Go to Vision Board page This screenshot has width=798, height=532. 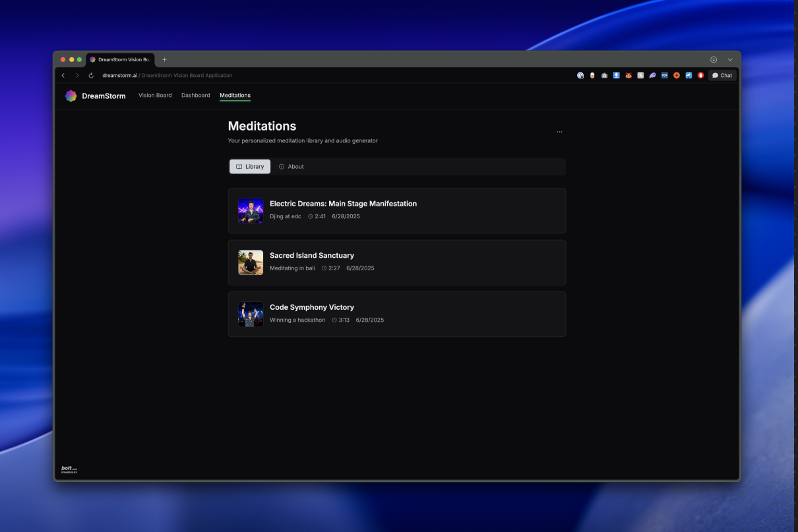(155, 96)
